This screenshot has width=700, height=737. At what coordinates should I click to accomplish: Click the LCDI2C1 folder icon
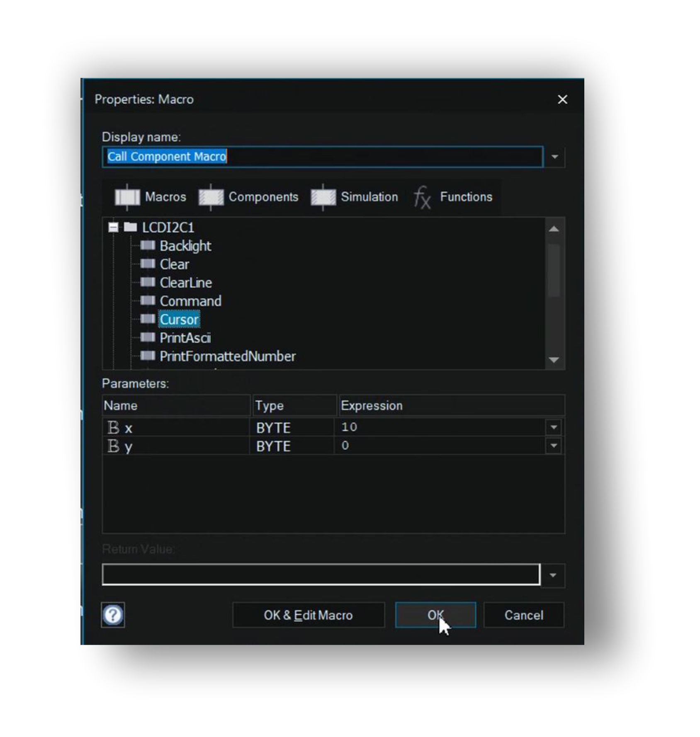(130, 227)
